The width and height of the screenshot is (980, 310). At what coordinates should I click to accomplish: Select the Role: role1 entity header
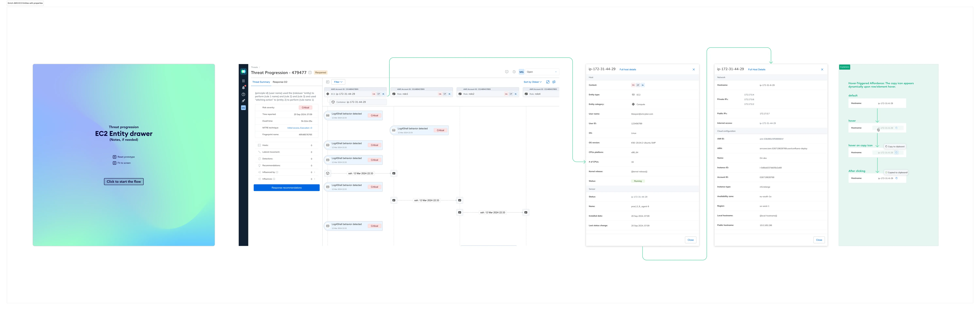[x=422, y=92]
